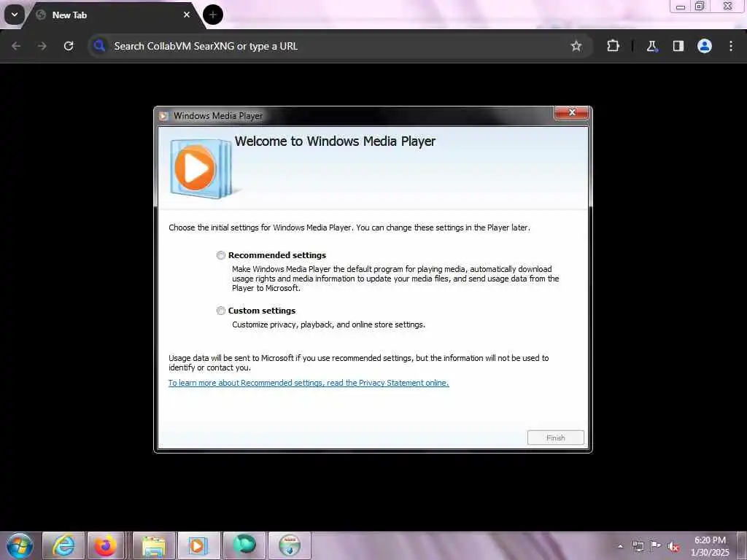Screen dimensions: 747x560
Task: Select the Recommended settings radio button
Action: pyautogui.click(x=221, y=255)
